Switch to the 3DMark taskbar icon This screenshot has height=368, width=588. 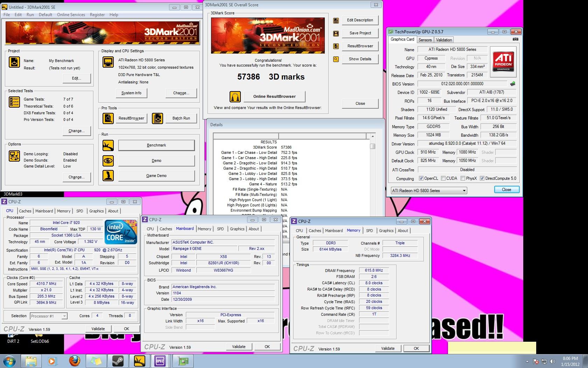click(x=139, y=361)
